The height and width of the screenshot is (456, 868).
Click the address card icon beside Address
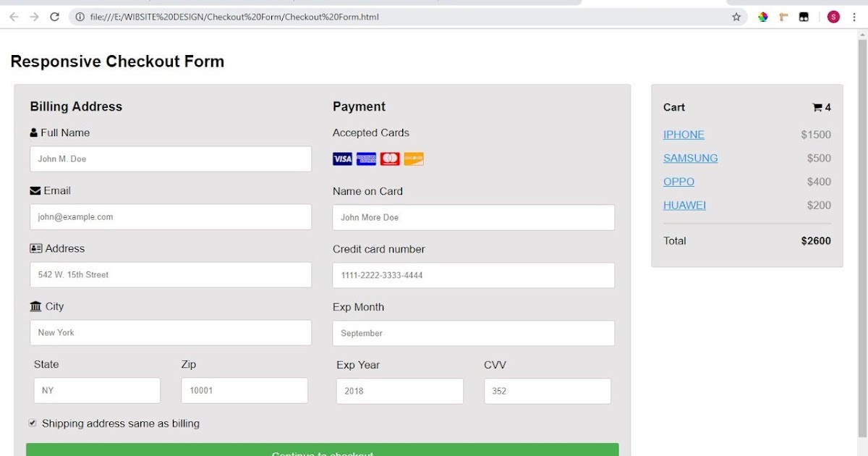(x=37, y=248)
